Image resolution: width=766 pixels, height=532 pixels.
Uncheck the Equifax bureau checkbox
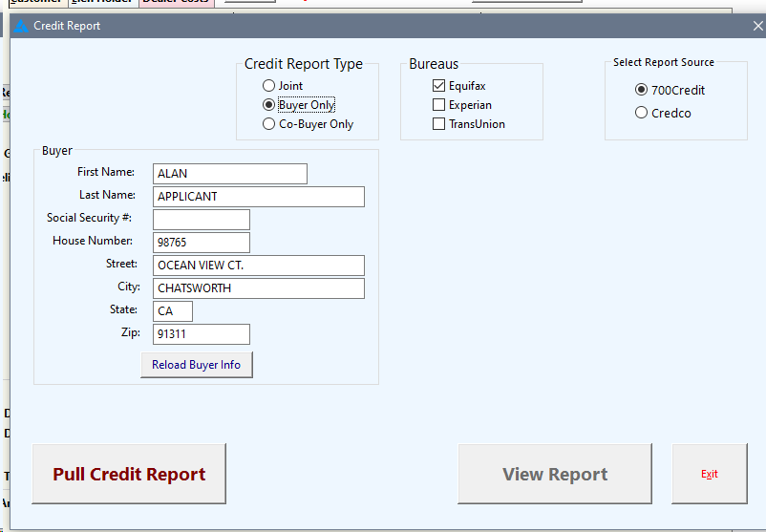439,86
